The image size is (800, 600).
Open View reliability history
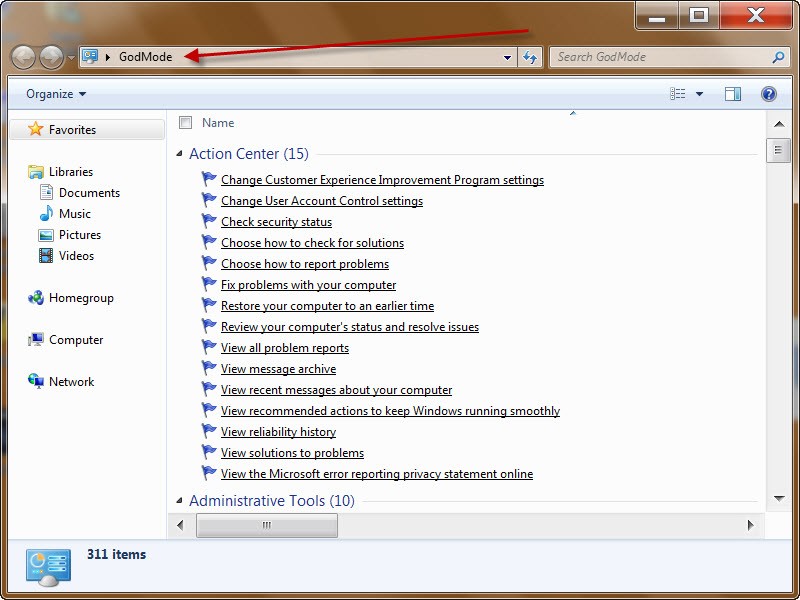click(x=278, y=432)
